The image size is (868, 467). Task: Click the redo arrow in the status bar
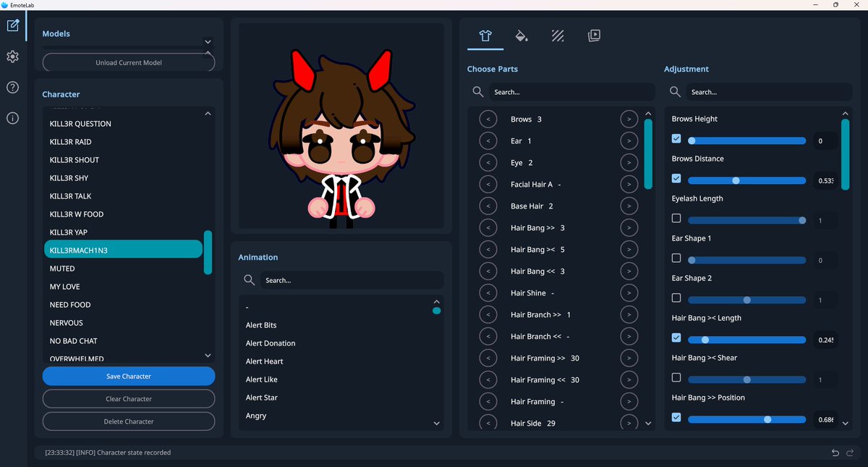coord(848,452)
